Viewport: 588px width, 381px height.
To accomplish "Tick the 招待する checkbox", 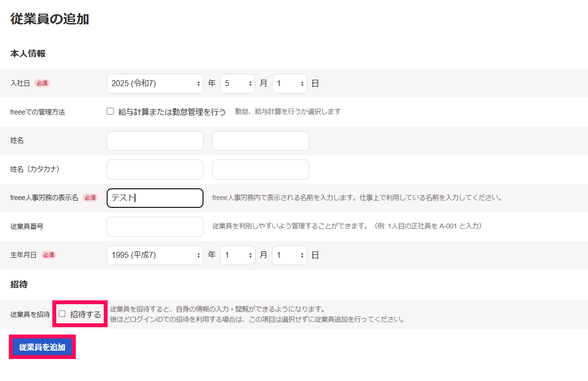I will (x=62, y=314).
